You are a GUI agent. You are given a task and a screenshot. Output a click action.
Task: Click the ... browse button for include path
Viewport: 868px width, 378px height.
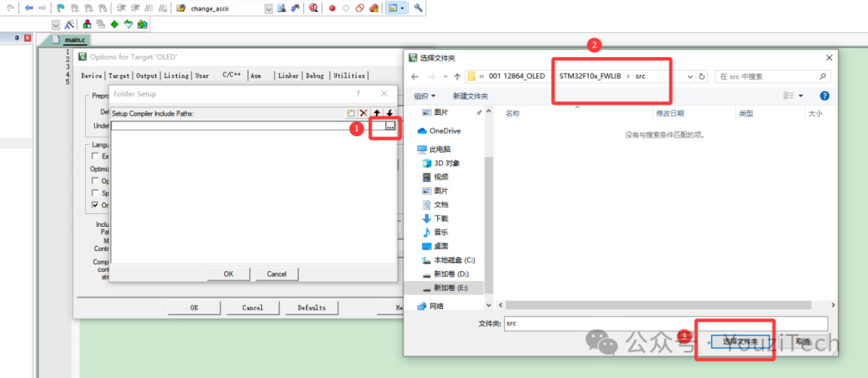[391, 126]
